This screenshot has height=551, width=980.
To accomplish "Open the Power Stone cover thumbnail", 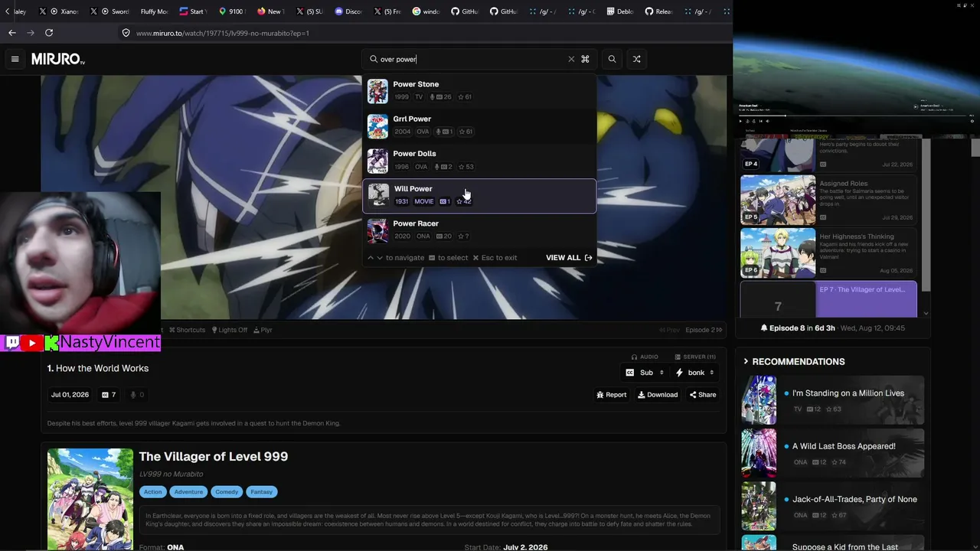I will tap(377, 91).
